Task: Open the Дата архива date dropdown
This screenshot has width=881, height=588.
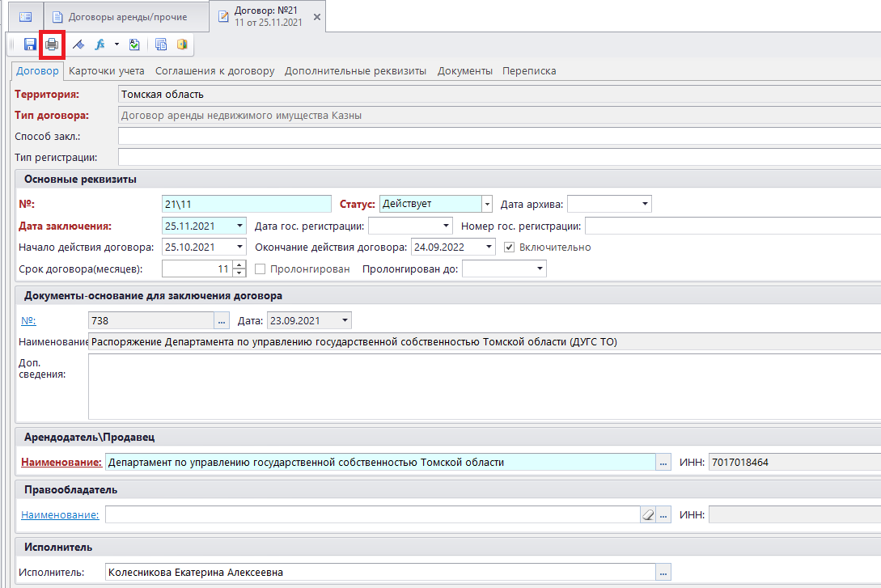Action: pos(645,204)
